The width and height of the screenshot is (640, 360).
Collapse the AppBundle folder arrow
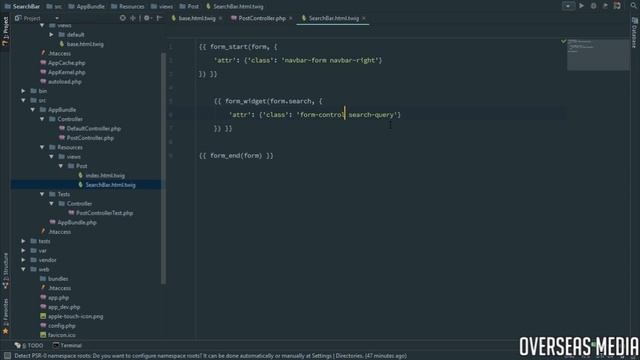tap(33, 110)
